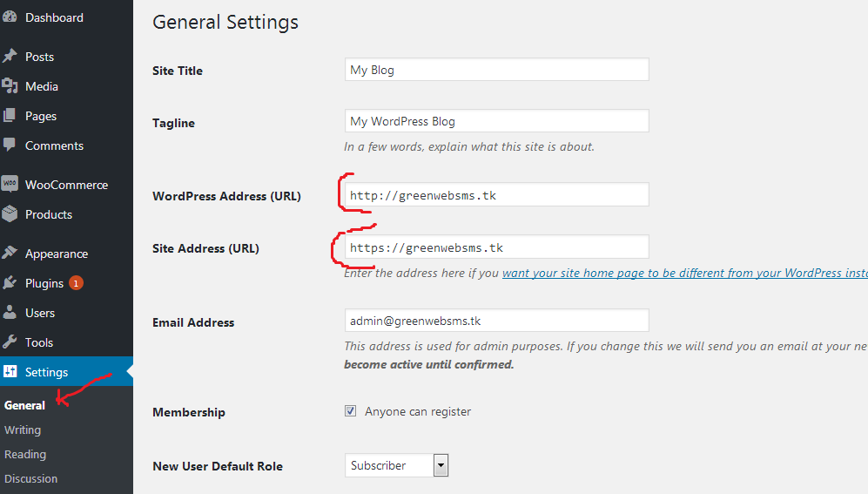
Task: Follow the site home page different link
Action: pyautogui.click(x=683, y=273)
